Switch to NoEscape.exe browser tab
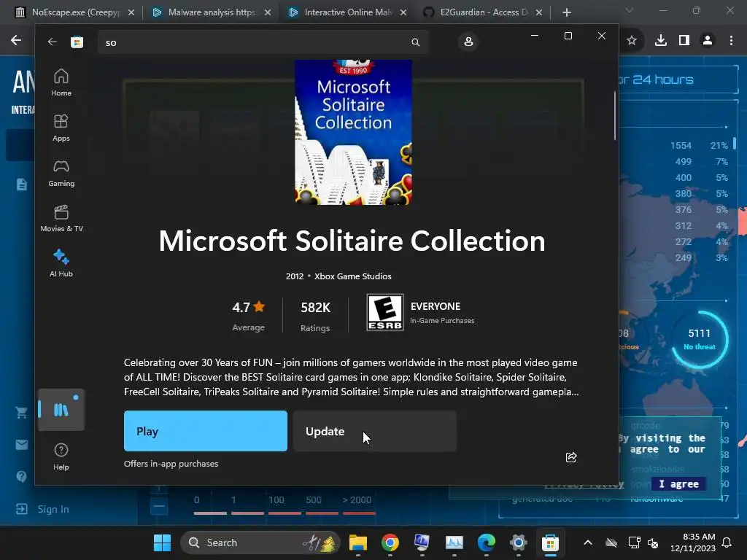The width and height of the screenshot is (747, 560). pyautogui.click(x=75, y=12)
